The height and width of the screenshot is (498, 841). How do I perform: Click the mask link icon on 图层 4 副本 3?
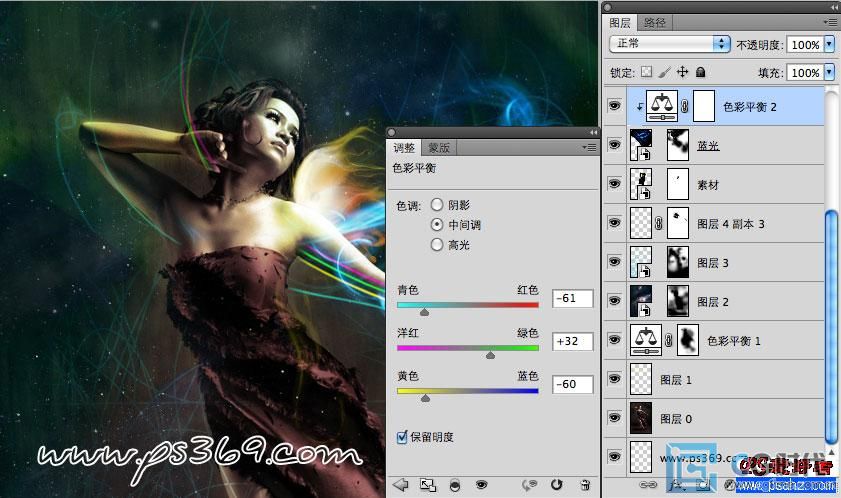click(659, 223)
